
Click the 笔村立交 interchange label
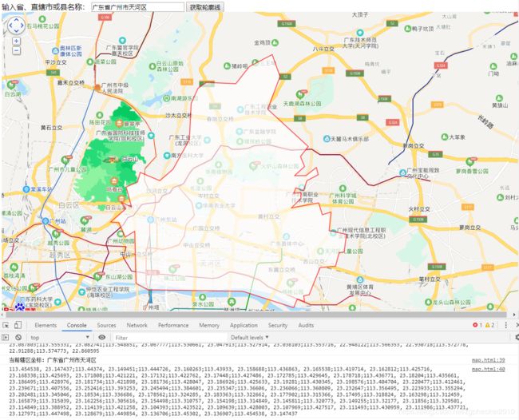pyautogui.click(x=430, y=279)
